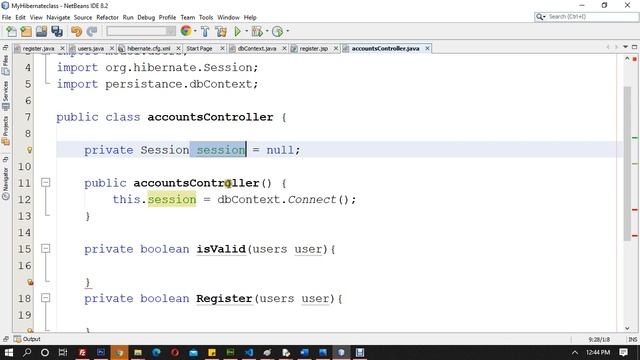Click the Open Project toolbar icon
This screenshot has width=640, height=360.
click(x=41, y=31)
